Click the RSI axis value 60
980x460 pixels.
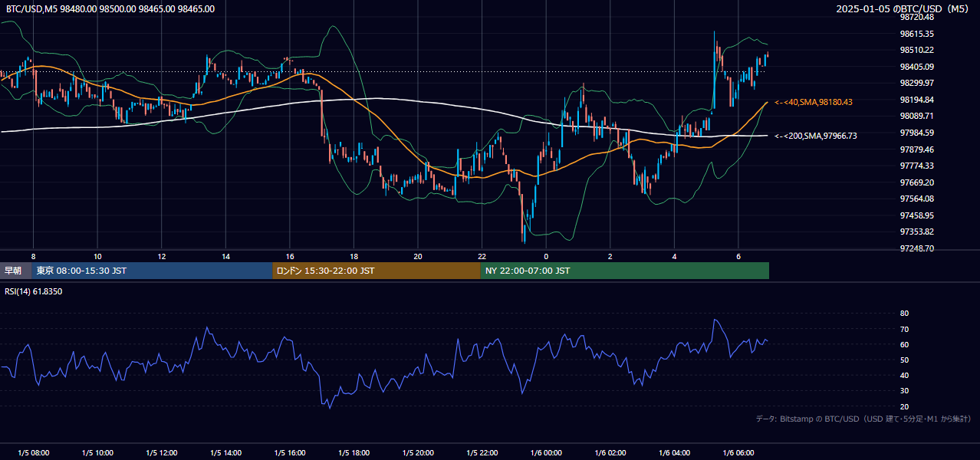click(x=904, y=344)
